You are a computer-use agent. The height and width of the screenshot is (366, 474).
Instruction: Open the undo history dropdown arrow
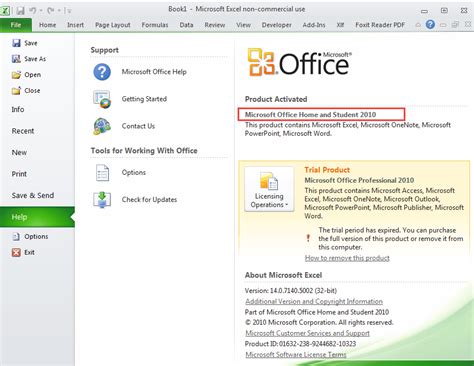(41, 11)
